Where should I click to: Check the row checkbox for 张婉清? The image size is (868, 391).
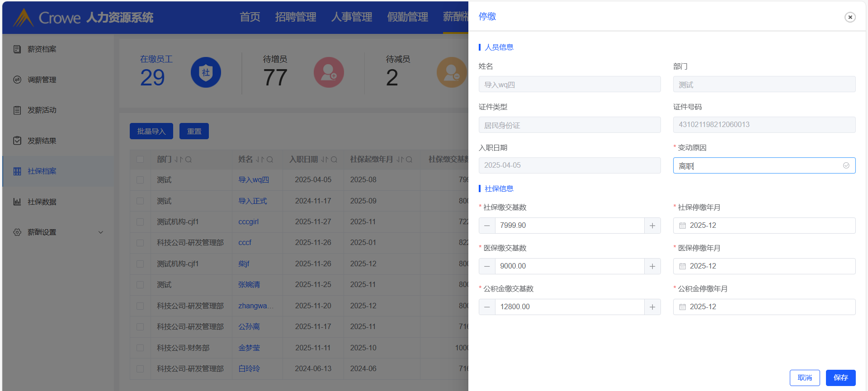coord(140,285)
